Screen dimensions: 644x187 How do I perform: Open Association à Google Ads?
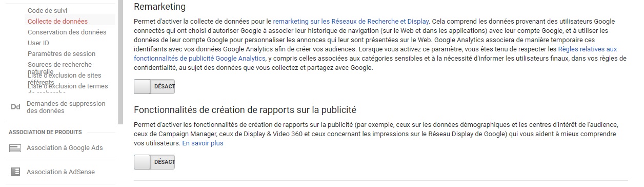coord(65,148)
